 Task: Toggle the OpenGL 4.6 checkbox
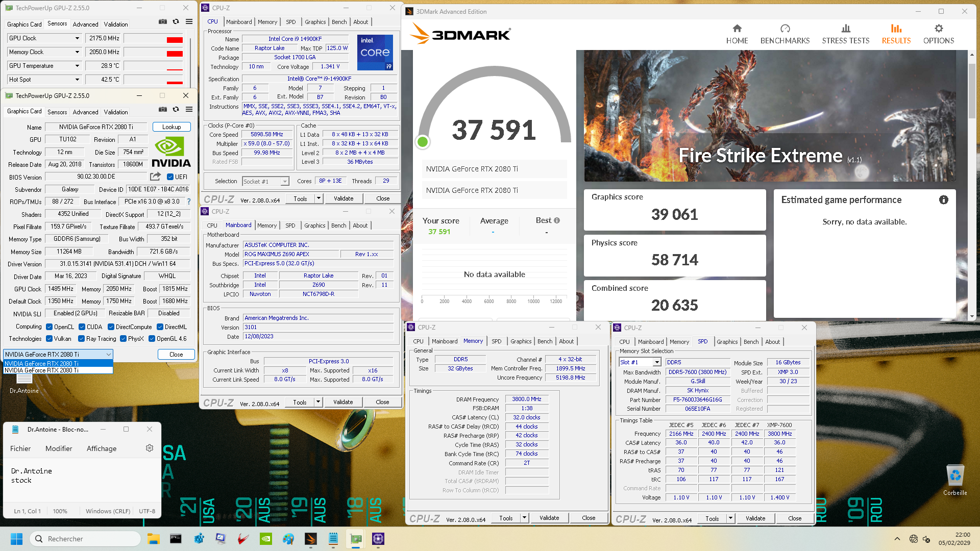pyautogui.click(x=152, y=339)
